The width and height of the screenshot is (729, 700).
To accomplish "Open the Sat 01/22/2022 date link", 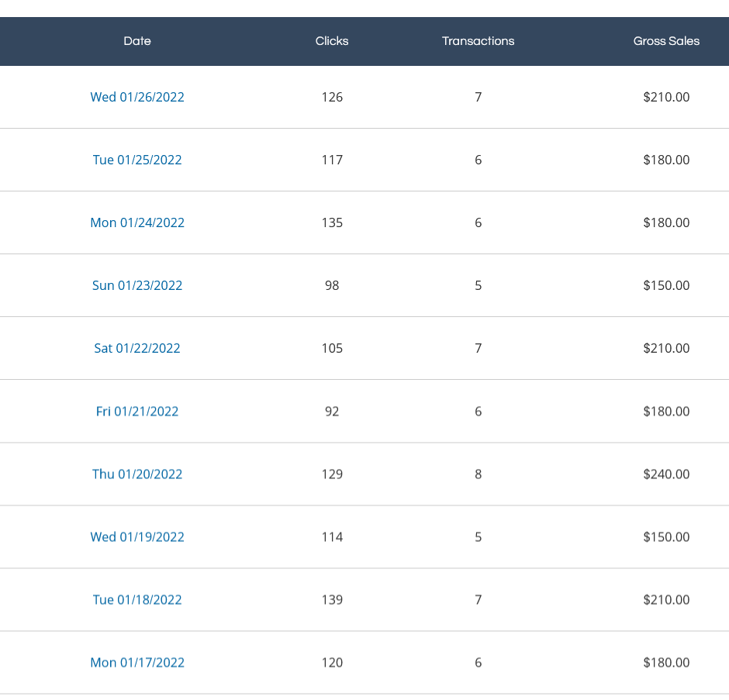I will coord(137,348).
